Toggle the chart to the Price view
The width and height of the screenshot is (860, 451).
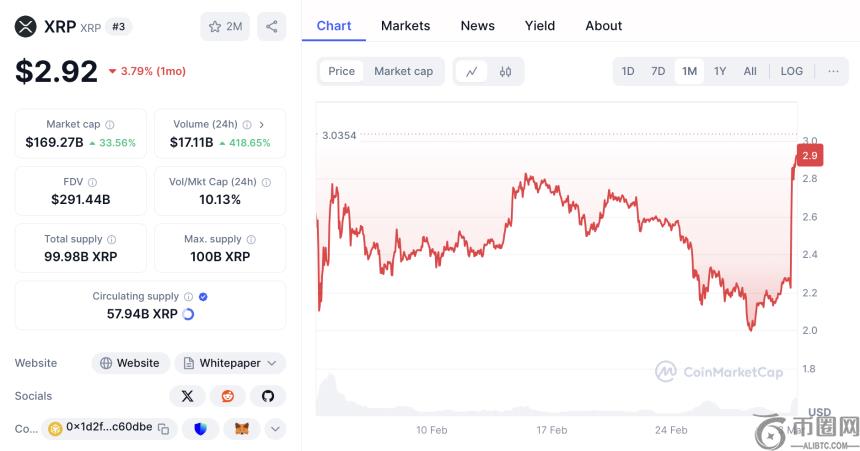point(341,71)
